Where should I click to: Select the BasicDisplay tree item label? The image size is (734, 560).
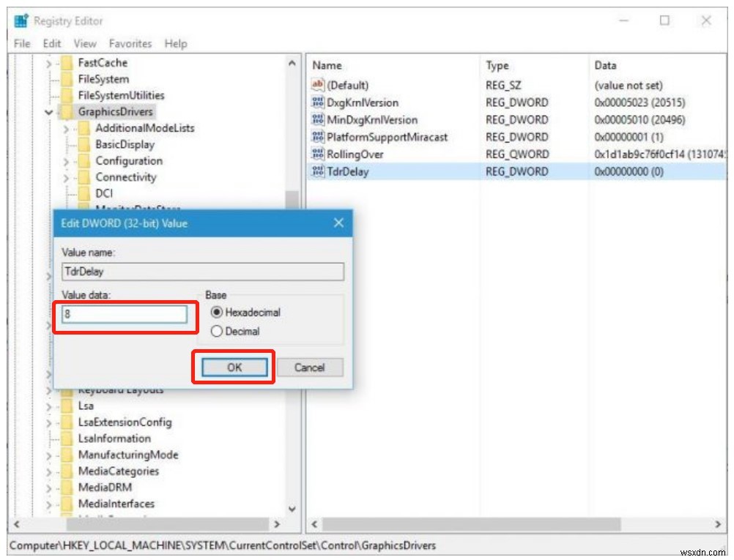tap(125, 144)
